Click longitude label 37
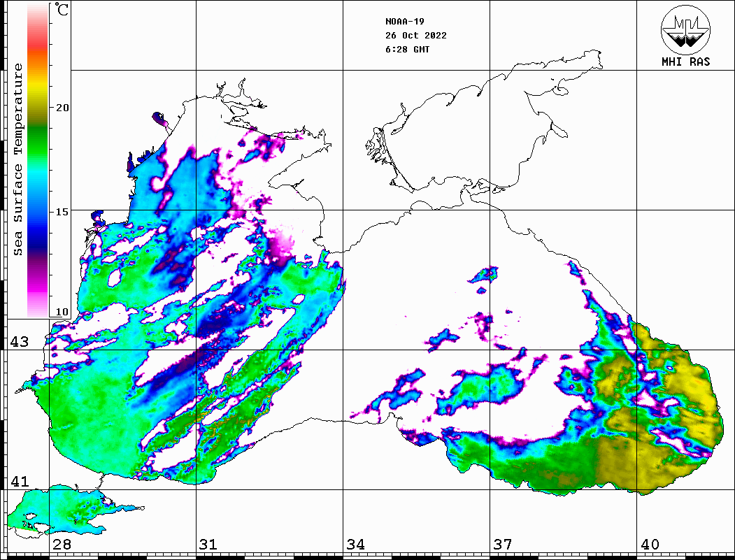The height and width of the screenshot is (560, 735). click(502, 545)
